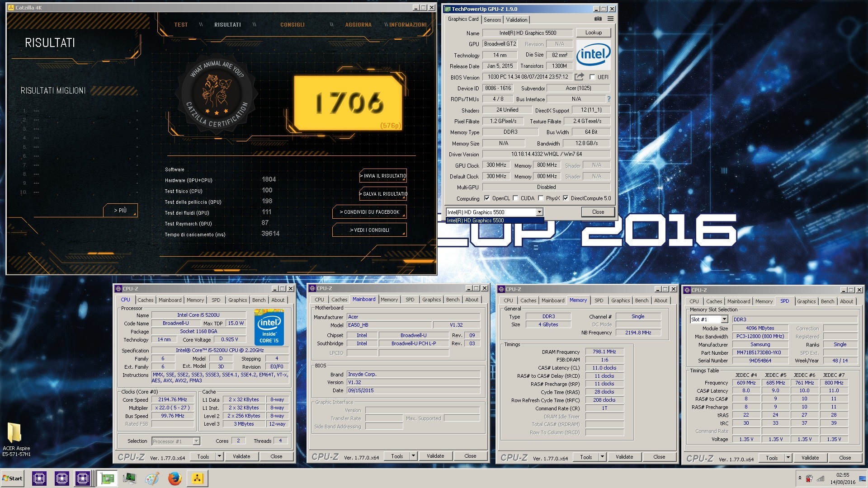Toggle the CUDA checkbox

[x=515, y=198]
